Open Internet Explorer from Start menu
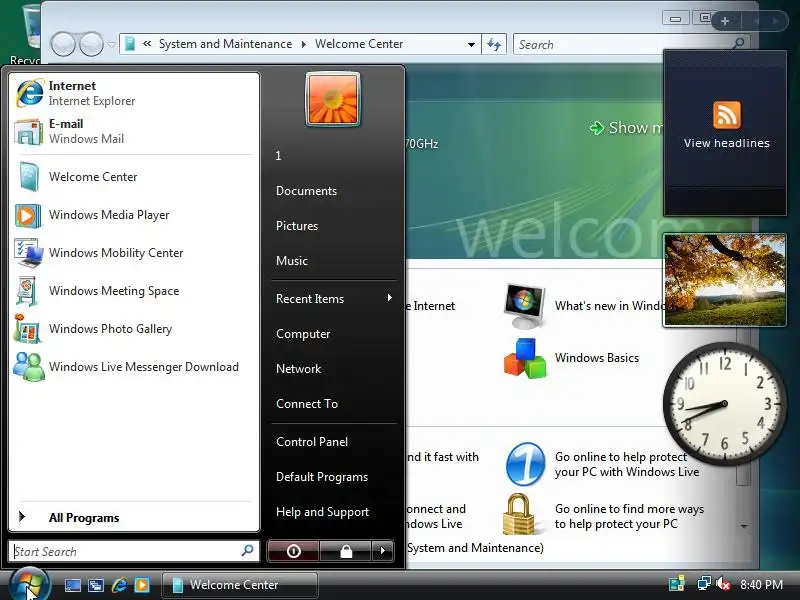 click(134, 93)
